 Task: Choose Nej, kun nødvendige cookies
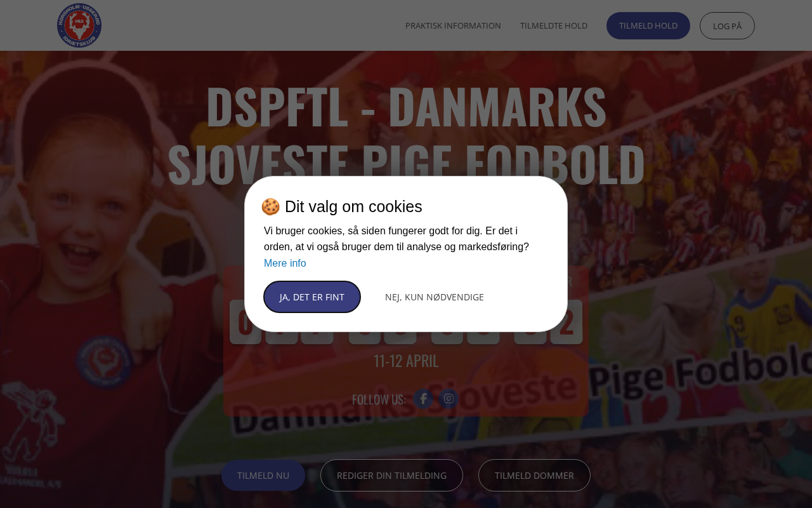click(x=435, y=297)
